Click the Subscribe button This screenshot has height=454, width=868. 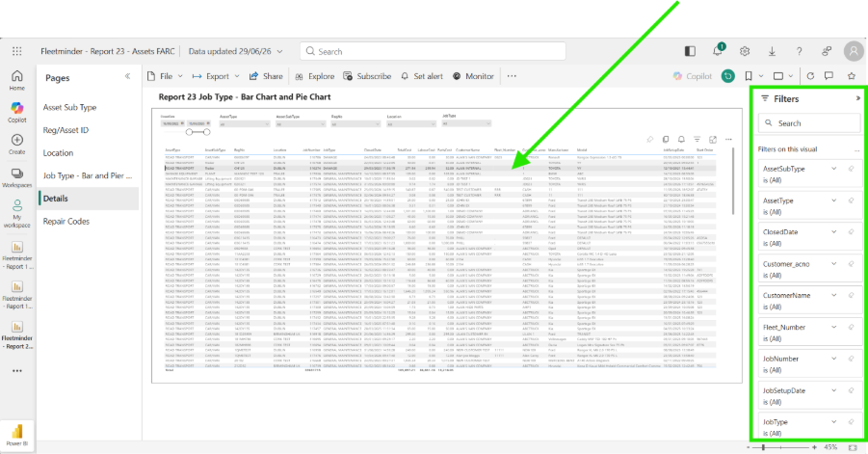367,76
